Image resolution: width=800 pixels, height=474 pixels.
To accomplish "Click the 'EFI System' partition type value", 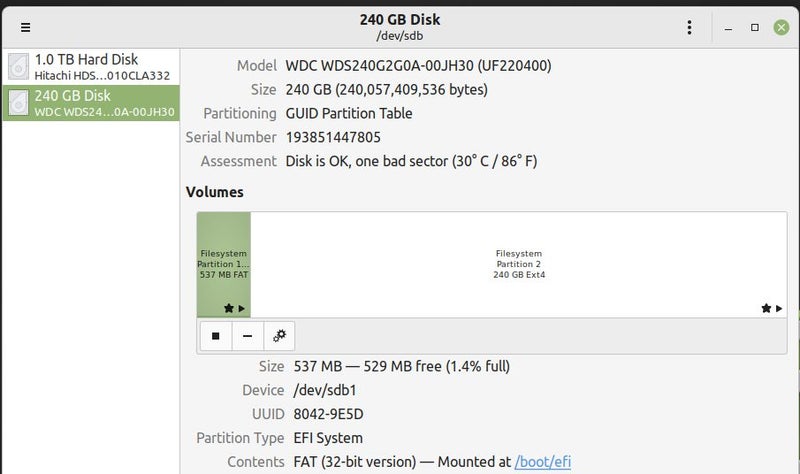I will tap(328, 438).
